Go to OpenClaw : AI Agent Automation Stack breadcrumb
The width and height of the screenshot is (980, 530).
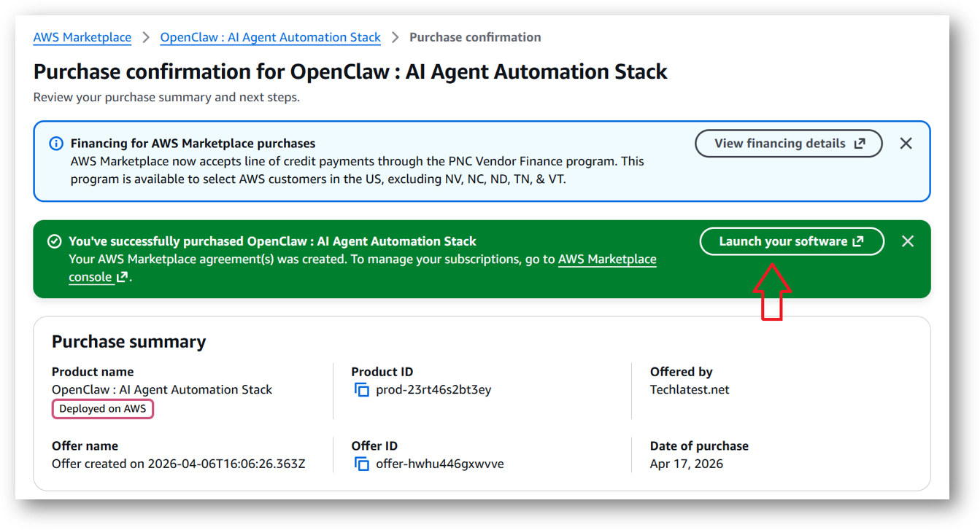pyautogui.click(x=270, y=37)
